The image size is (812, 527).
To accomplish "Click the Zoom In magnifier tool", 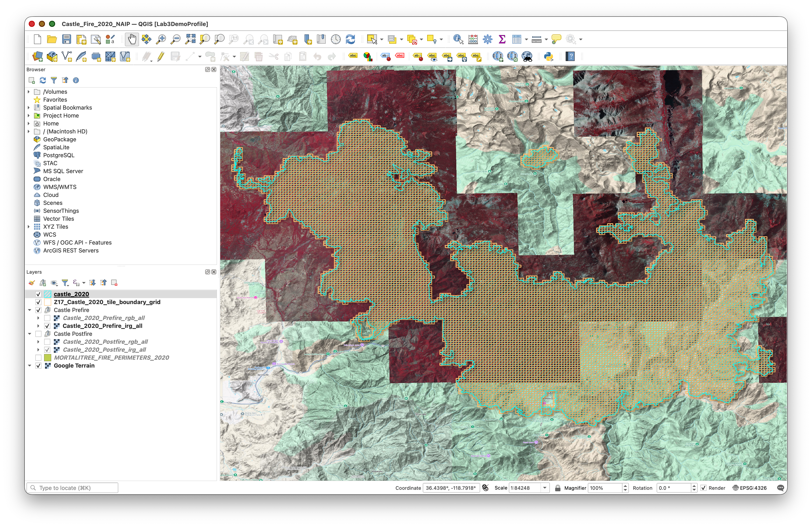I will 161,39.
